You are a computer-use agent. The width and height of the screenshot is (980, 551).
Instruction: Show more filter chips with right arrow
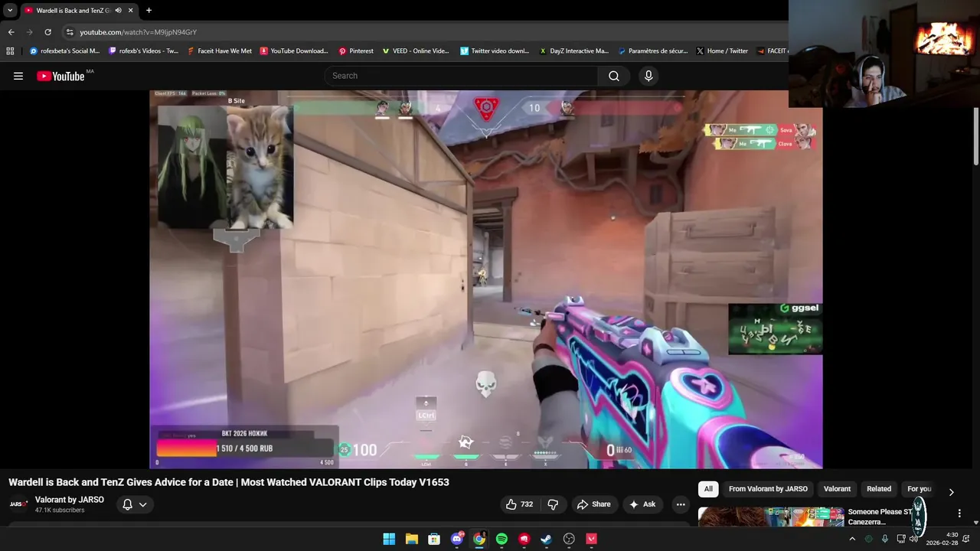click(x=951, y=492)
